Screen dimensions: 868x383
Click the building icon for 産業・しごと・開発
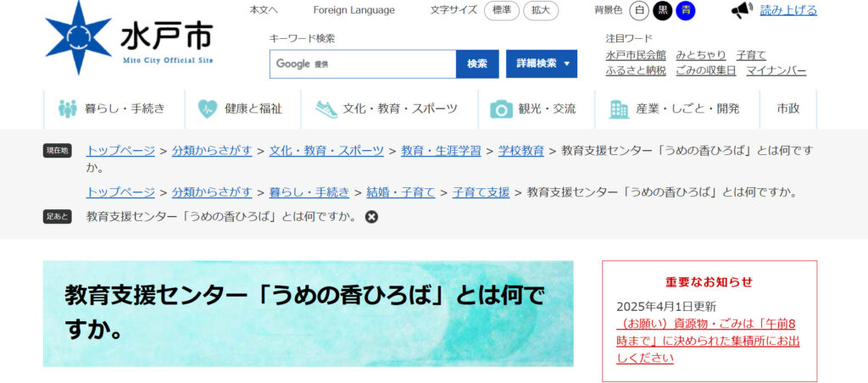[620, 108]
